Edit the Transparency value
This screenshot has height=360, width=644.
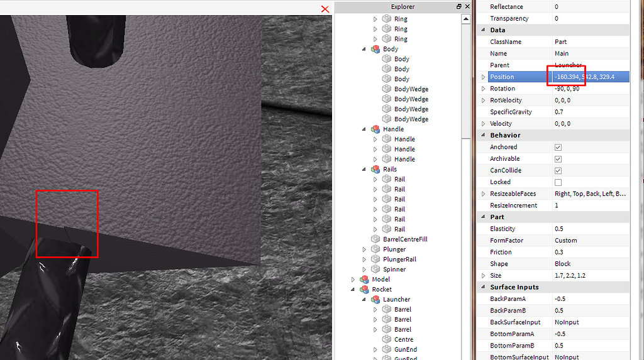click(x=591, y=18)
